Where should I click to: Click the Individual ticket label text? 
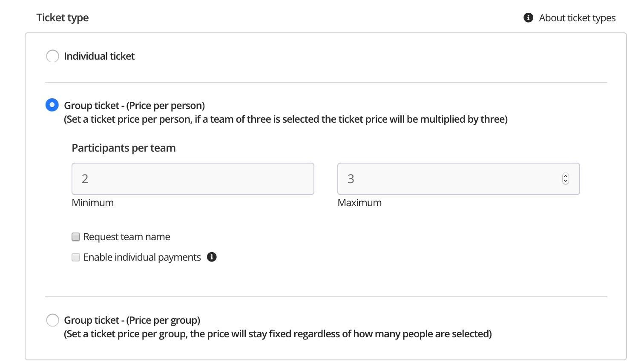(99, 56)
